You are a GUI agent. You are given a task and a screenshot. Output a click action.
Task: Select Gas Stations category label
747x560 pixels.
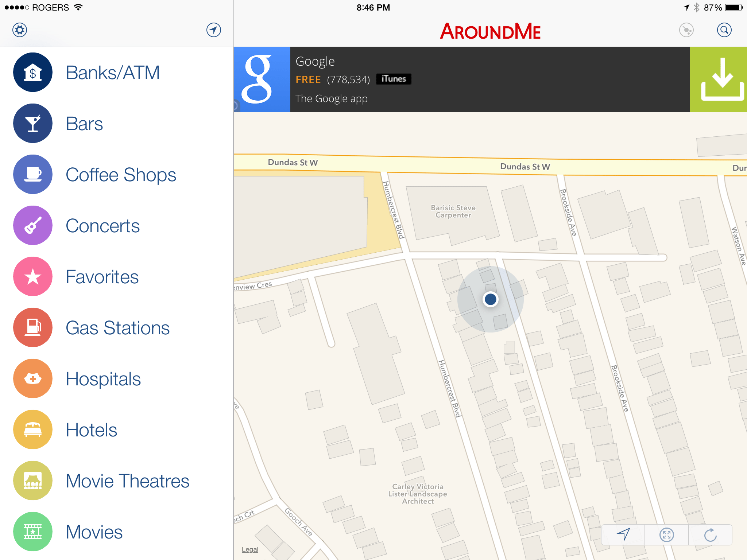pos(118,328)
